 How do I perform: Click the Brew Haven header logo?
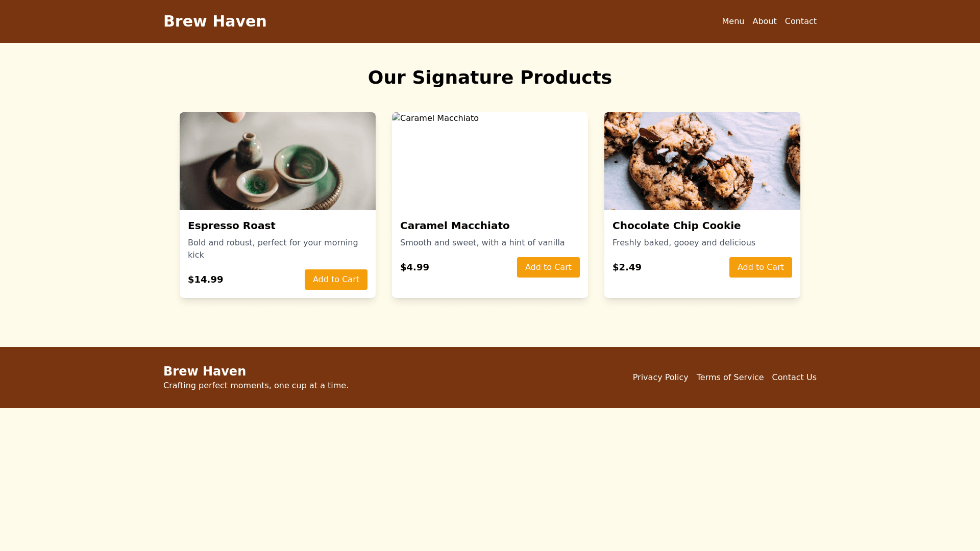[x=215, y=21]
